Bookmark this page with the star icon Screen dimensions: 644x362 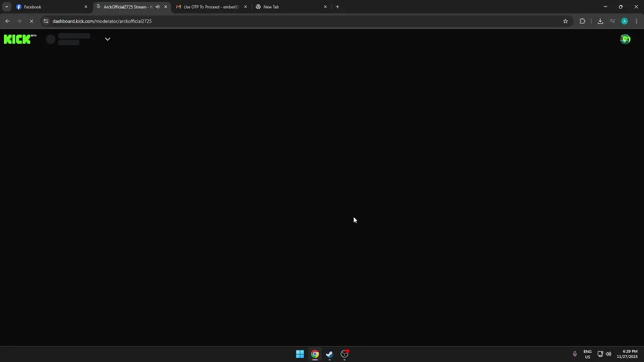[566, 21]
